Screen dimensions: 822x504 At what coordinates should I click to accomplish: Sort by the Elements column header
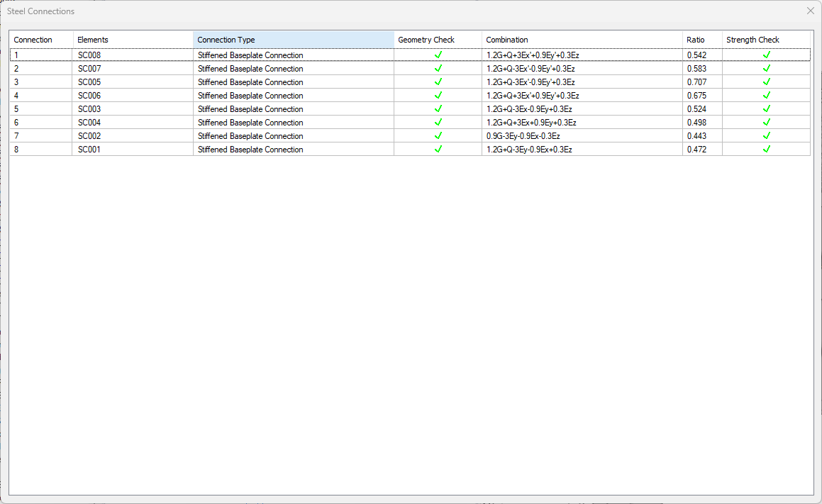133,40
